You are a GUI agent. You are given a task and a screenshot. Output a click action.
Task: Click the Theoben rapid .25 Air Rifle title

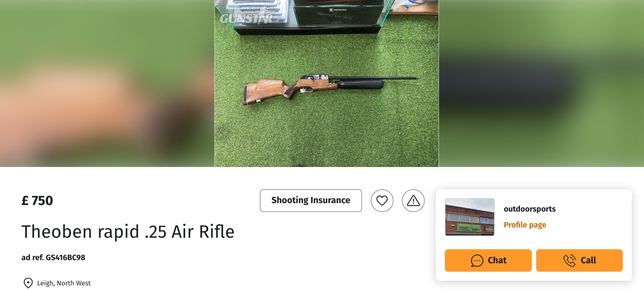tap(128, 231)
